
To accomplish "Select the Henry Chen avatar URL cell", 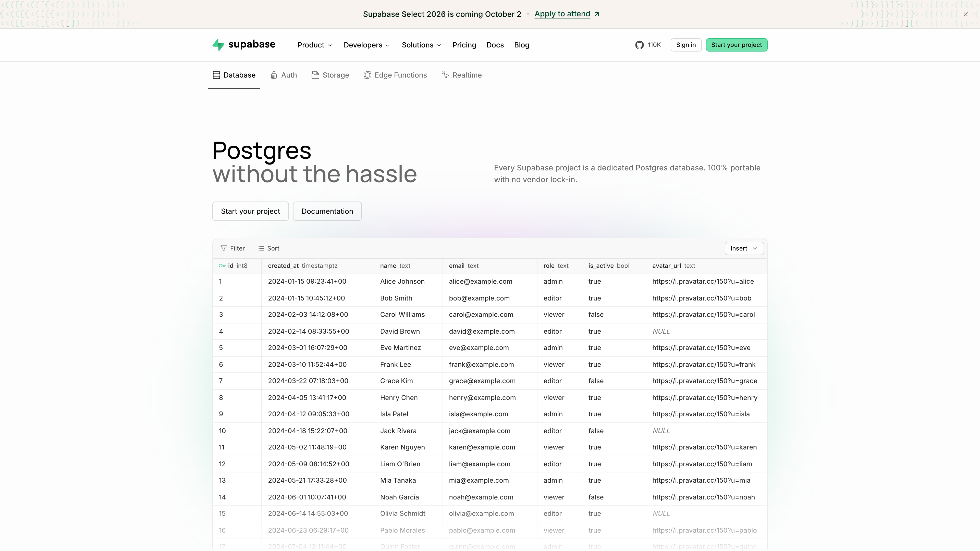I will point(706,397).
